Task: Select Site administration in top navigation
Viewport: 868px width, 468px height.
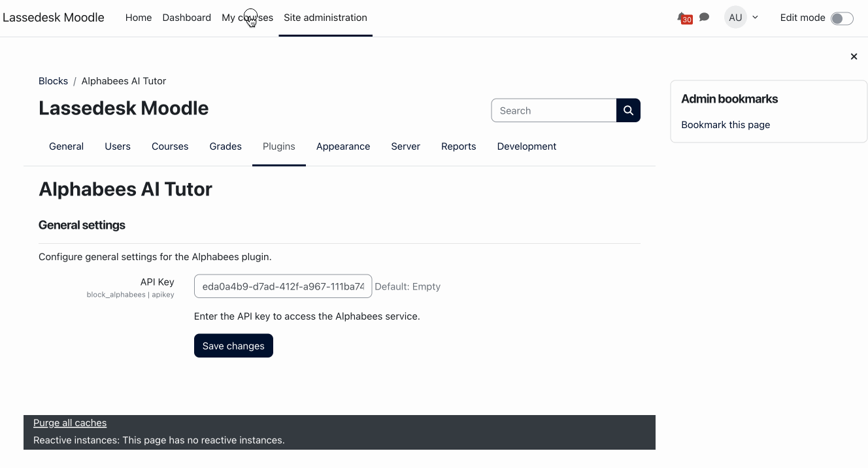Action: click(x=325, y=18)
